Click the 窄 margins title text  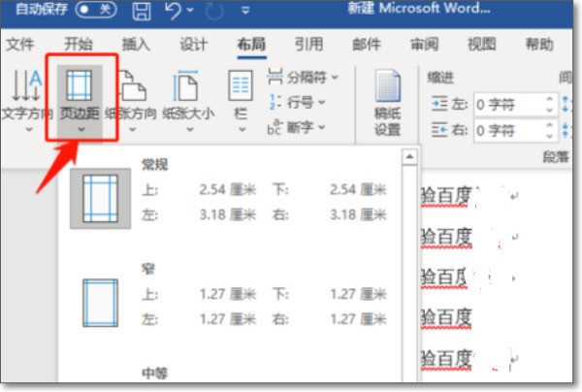coord(148,269)
